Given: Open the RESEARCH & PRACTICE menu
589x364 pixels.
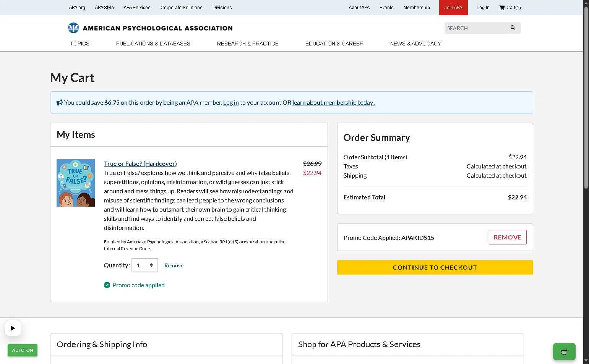Looking at the screenshot, I should (248, 44).
